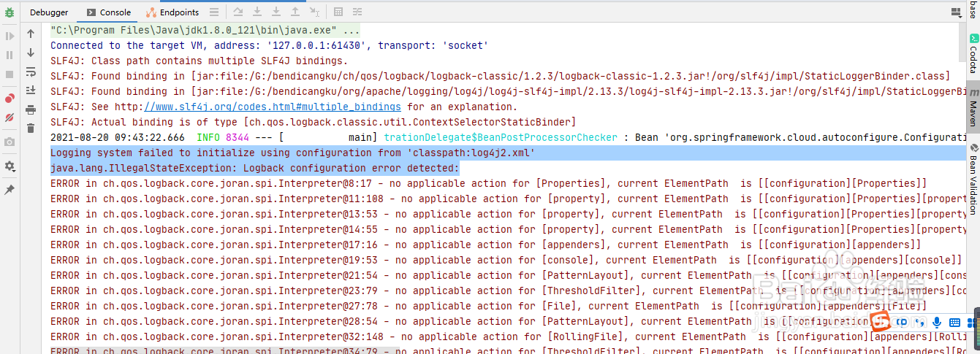Clear all console output with trash icon
The height and width of the screenshot is (354, 980).
pyautogui.click(x=31, y=128)
